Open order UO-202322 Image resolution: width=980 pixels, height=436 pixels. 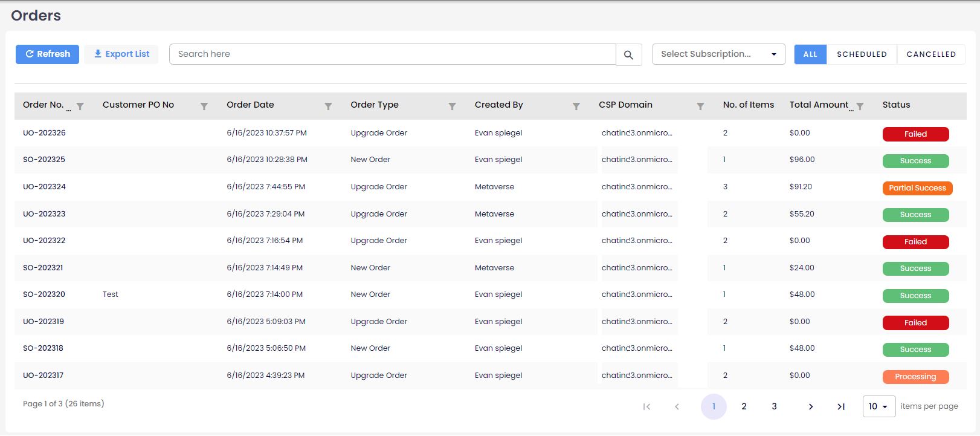click(x=44, y=241)
